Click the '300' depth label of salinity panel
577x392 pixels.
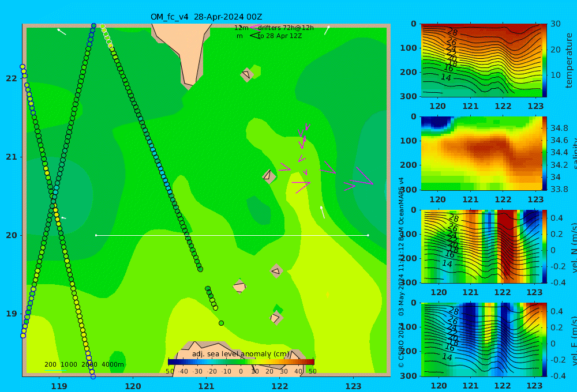[x=409, y=190]
